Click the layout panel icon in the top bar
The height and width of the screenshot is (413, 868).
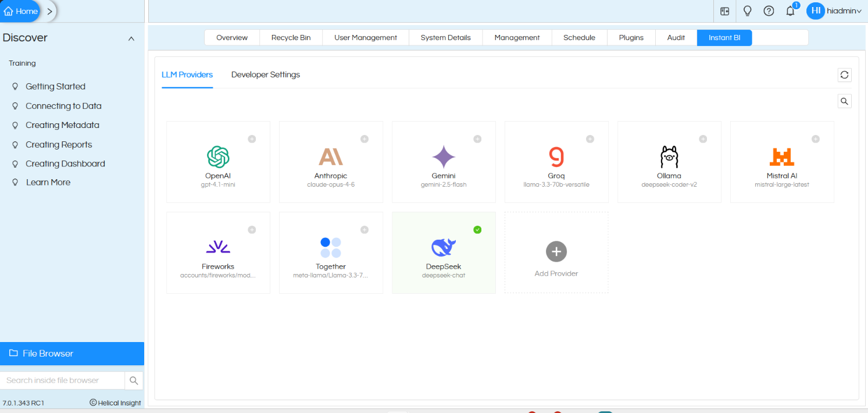724,11
